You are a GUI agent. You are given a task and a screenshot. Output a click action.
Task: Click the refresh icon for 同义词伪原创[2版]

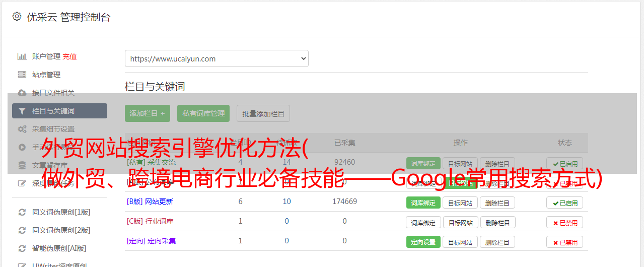pyautogui.click(x=22, y=230)
